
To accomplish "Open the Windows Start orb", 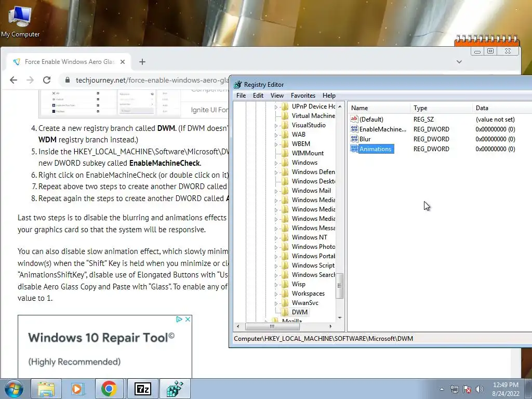I will [x=14, y=389].
